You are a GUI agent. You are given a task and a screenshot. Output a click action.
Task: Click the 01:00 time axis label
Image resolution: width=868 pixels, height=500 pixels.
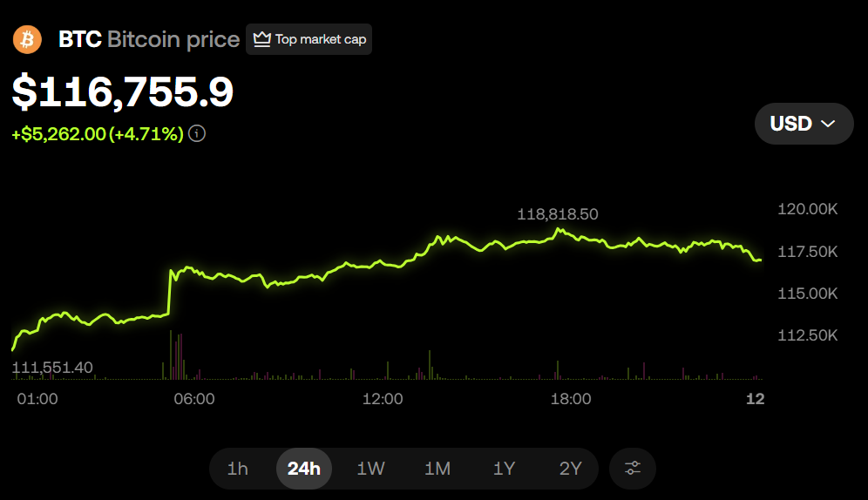[x=37, y=399]
